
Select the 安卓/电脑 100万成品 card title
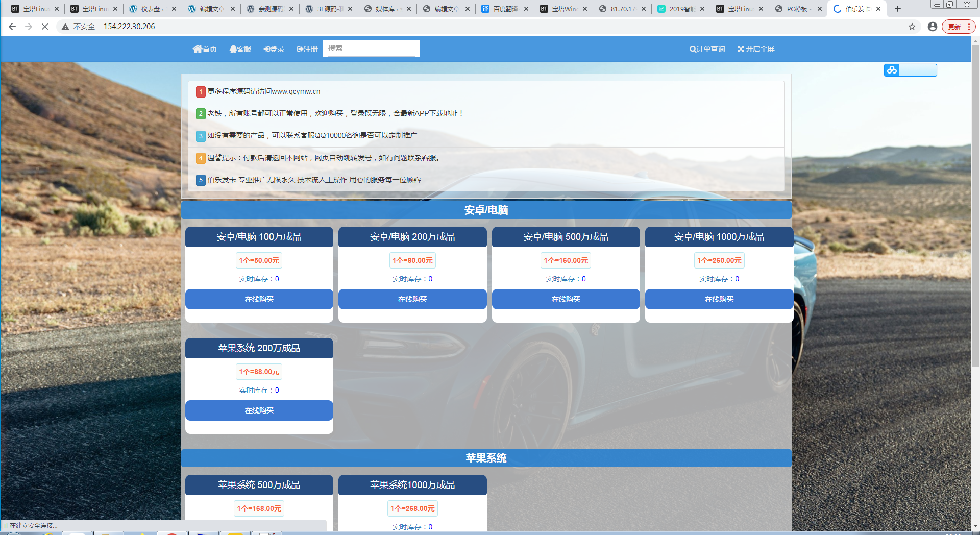coord(259,237)
